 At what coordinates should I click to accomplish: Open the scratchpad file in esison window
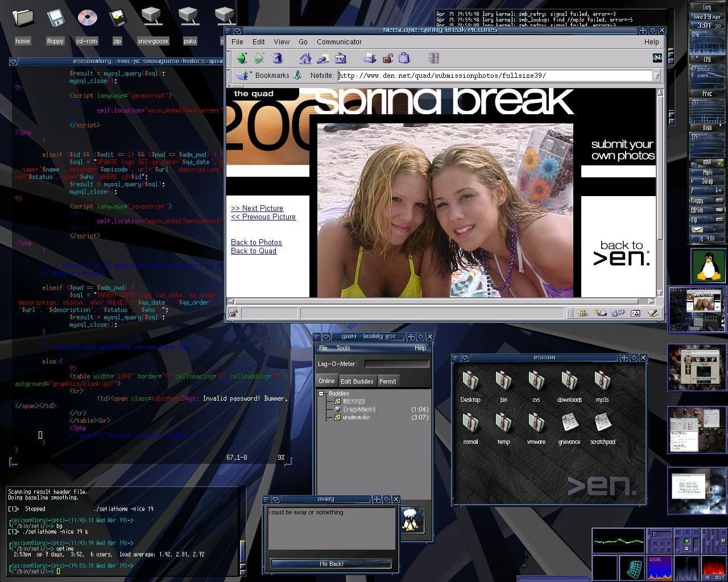click(x=602, y=428)
